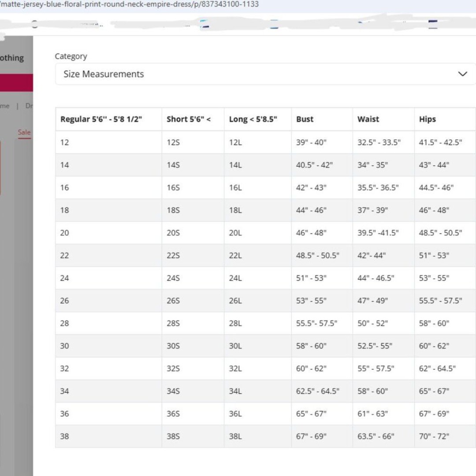The image size is (476, 476).
Task: Select the Hips column header
Action: [x=427, y=119]
